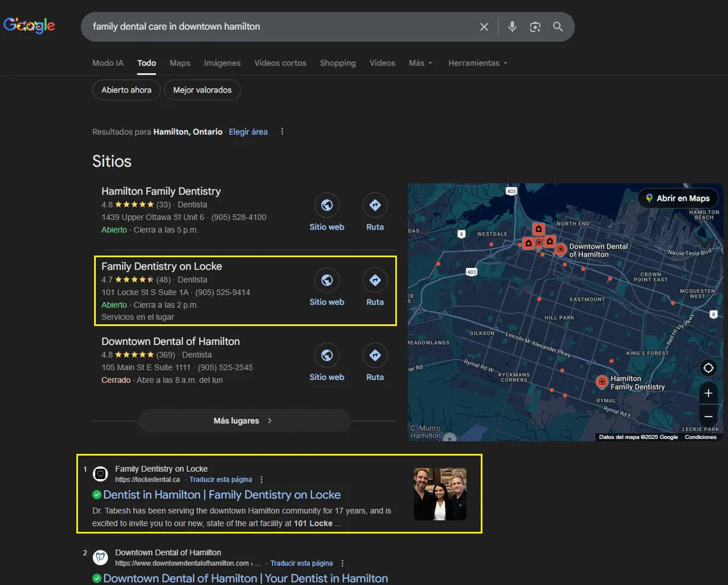The height and width of the screenshot is (585, 728).
Task: Expand Más lugares list
Action: pyautogui.click(x=244, y=421)
